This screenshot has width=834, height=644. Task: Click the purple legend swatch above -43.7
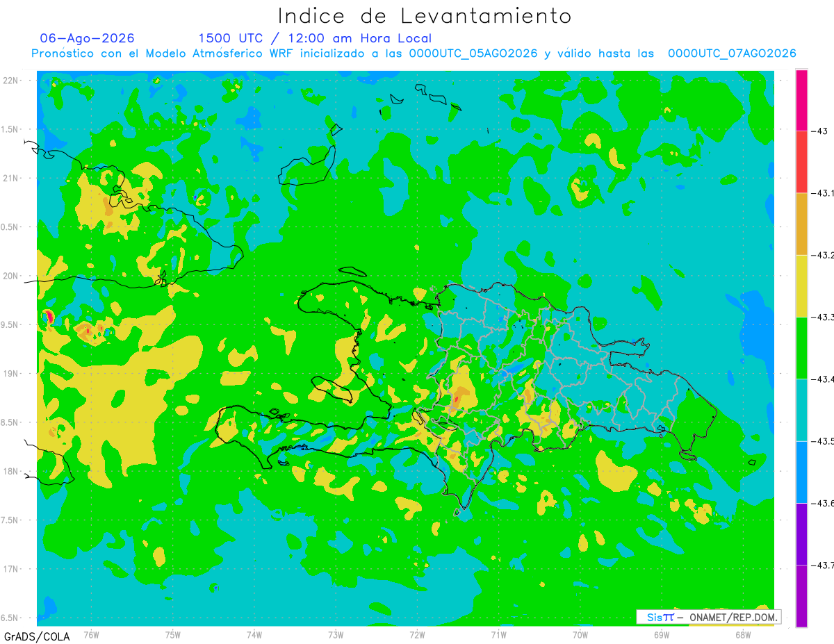point(801,534)
